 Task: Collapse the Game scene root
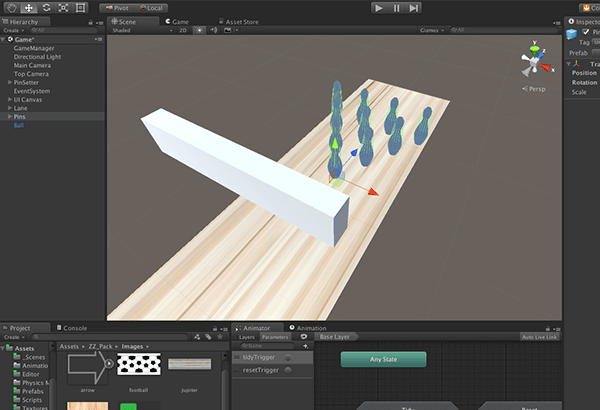point(3,39)
